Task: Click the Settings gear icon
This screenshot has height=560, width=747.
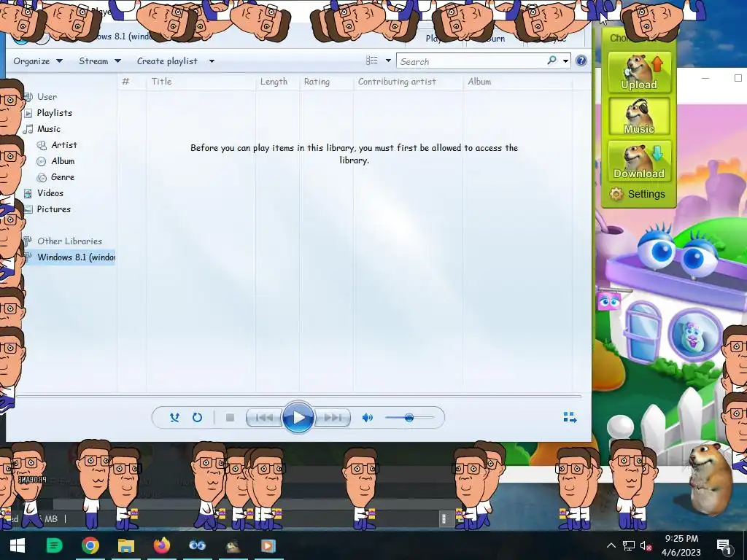Action: (x=616, y=194)
